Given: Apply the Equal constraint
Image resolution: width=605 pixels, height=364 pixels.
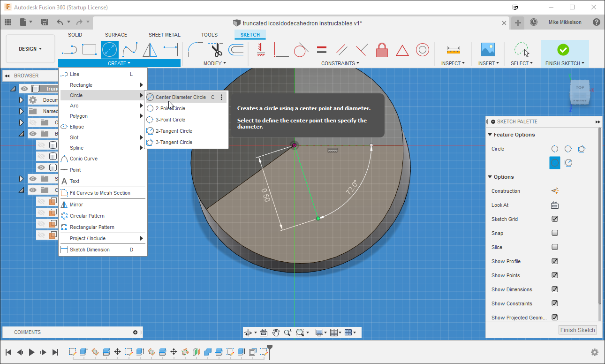Looking at the screenshot, I should (321, 49).
